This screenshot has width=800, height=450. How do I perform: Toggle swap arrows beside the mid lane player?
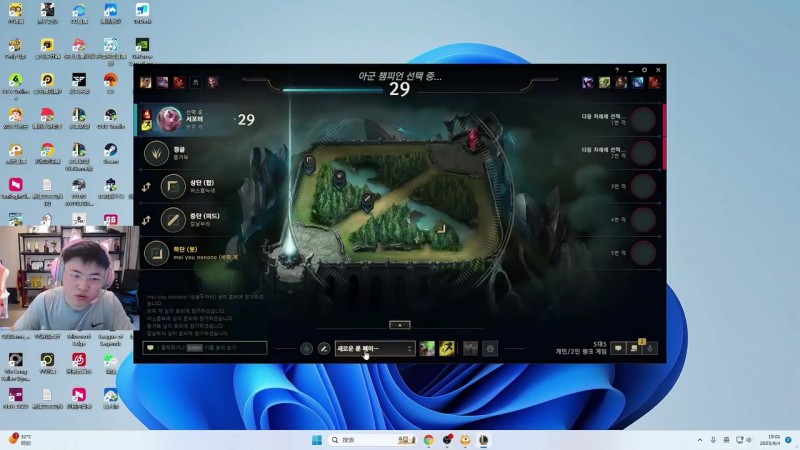click(x=146, y=219)
